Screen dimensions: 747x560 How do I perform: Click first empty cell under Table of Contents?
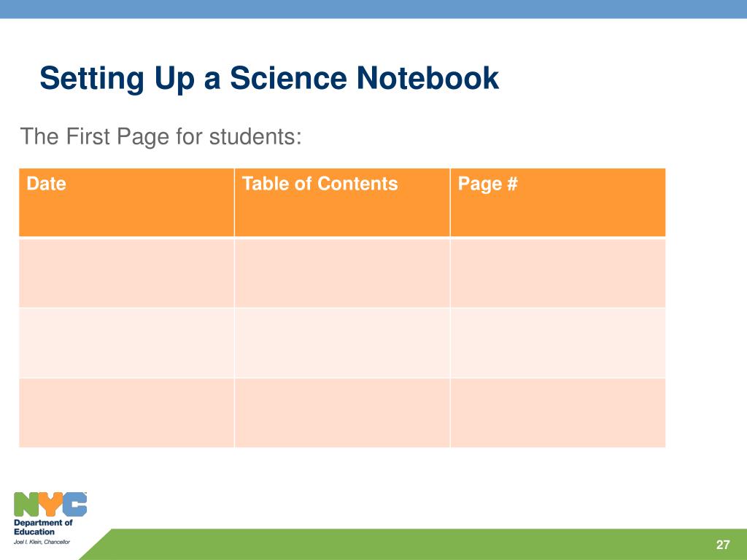click(342, 272)
